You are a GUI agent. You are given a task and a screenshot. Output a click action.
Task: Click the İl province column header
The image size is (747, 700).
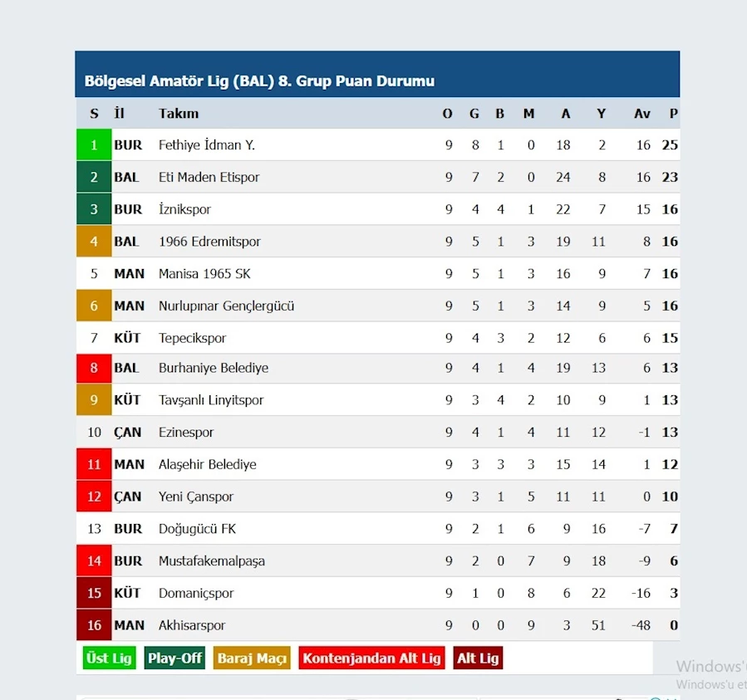coord(119,113)
